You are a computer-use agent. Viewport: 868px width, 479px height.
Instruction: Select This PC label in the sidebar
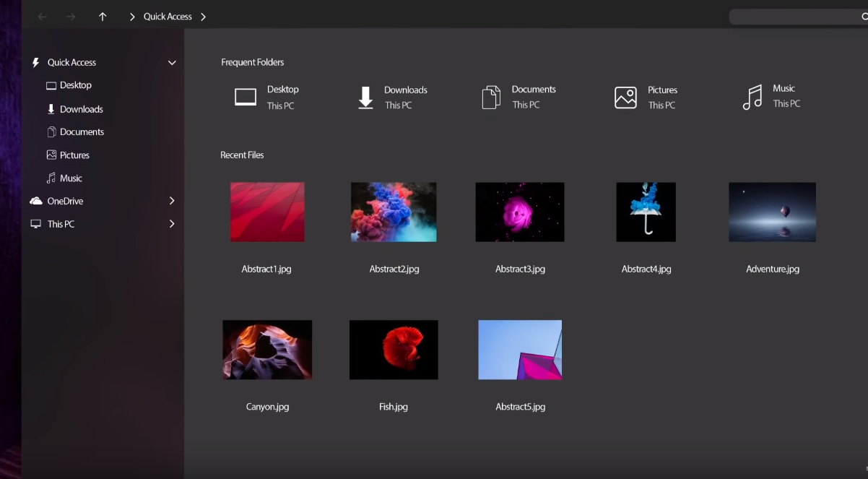[61, 224]
